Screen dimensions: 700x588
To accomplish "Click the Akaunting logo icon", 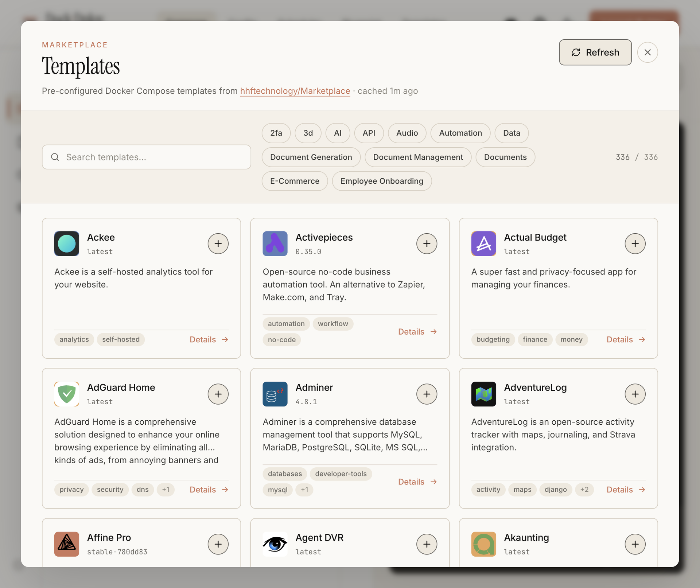I will click(x=484, y=544).
